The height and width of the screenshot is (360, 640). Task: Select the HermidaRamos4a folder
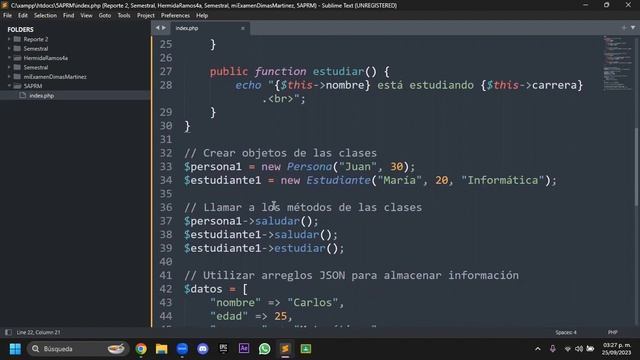click(x=45, y=58)
